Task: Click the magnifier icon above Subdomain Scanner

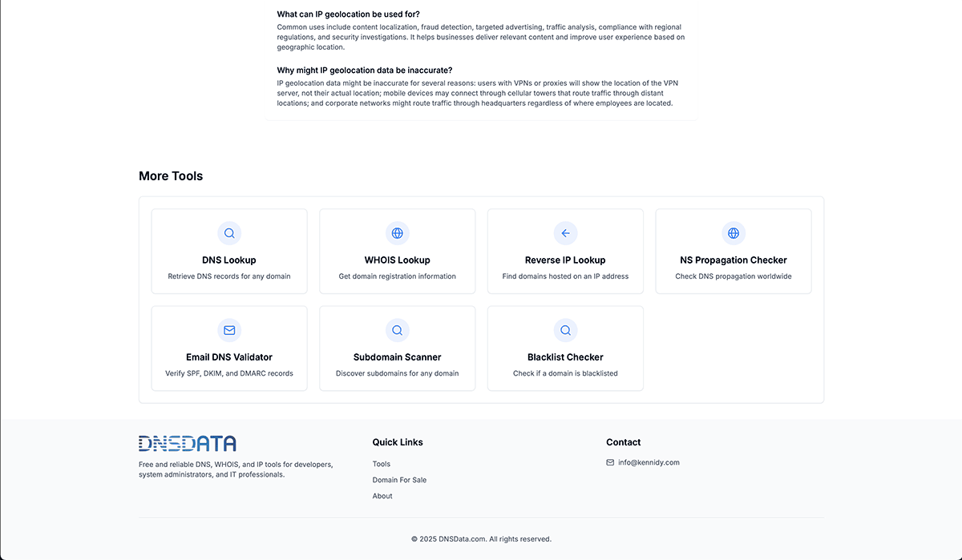Action: point(397,330)
